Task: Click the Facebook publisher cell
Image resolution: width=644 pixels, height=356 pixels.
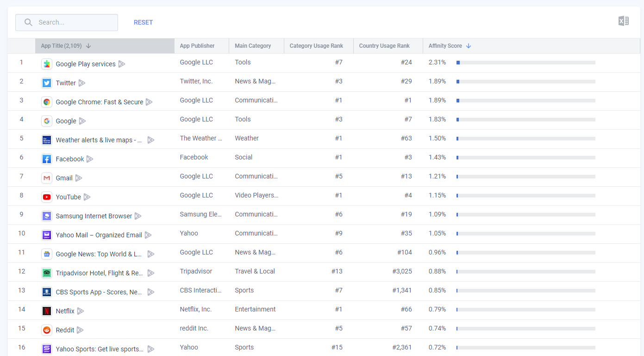Action: (x=194, y=157)
